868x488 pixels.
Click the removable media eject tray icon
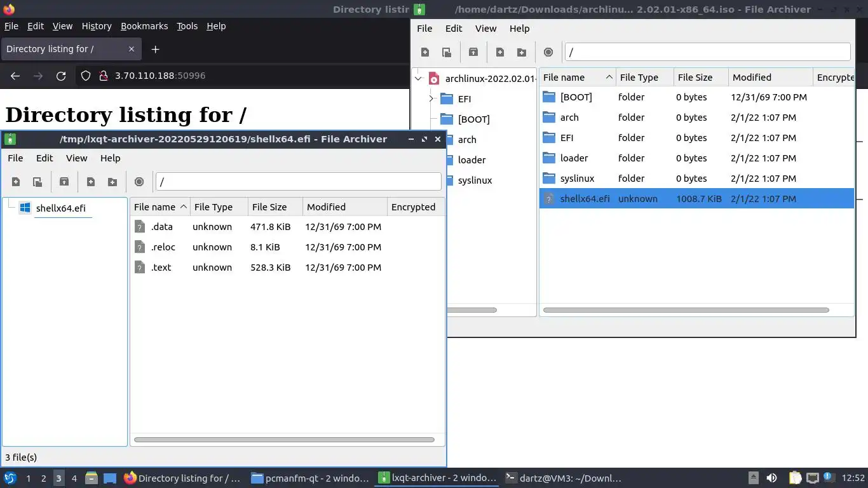pos(753,478)
